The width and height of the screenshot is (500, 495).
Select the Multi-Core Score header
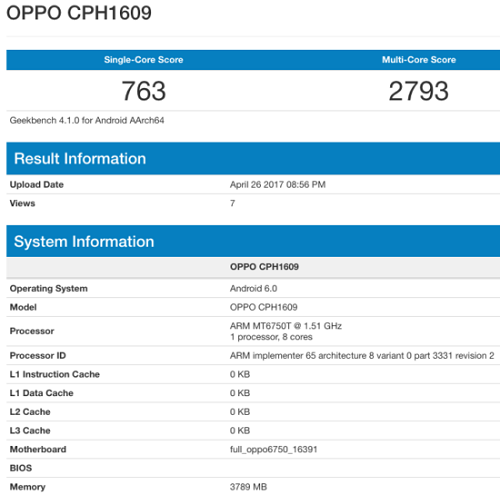(419, 60)
